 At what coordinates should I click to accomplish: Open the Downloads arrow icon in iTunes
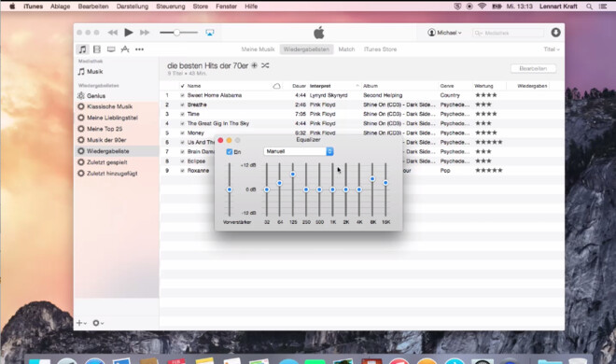(x=555, y=33)
